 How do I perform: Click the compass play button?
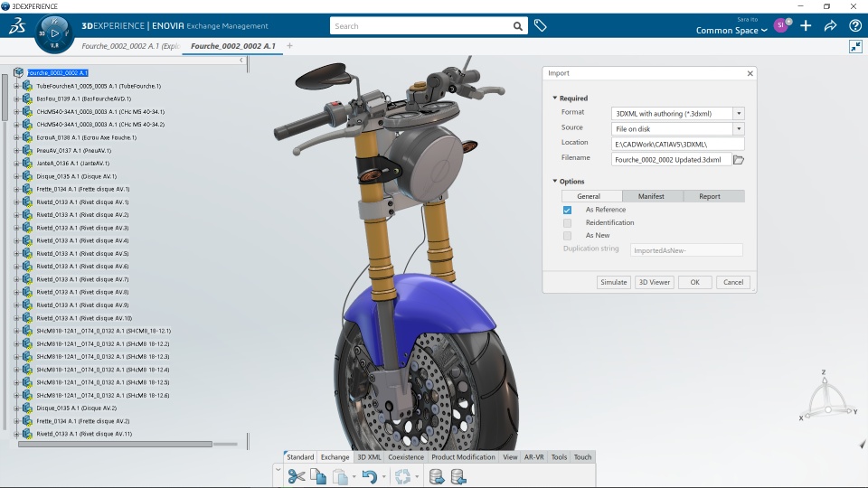click(x=54, y=33)
